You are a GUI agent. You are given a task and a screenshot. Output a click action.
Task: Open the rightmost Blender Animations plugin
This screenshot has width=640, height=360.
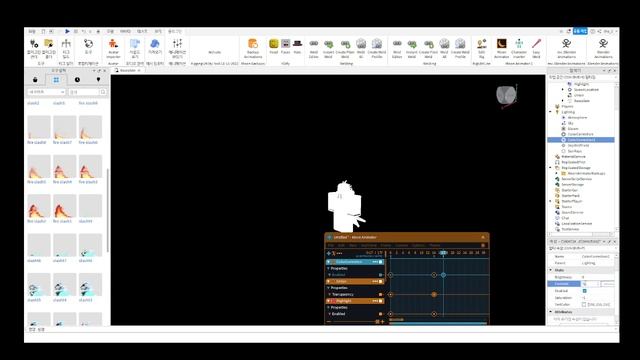[x=603, y=48]
